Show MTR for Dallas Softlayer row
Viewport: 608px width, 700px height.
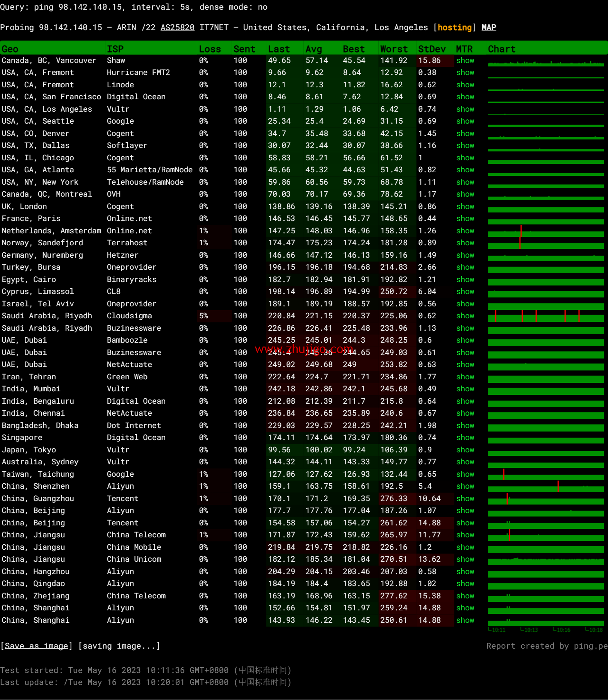pos(465,146)
